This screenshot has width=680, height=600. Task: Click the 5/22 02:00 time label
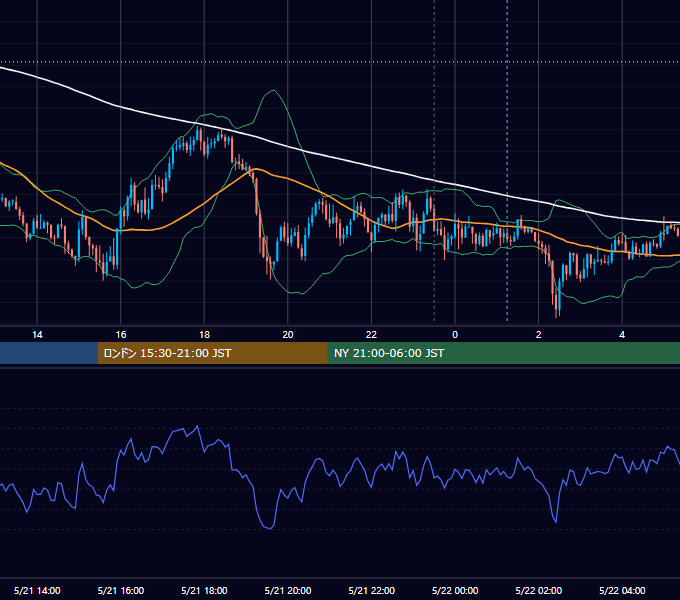pos(539,590)
